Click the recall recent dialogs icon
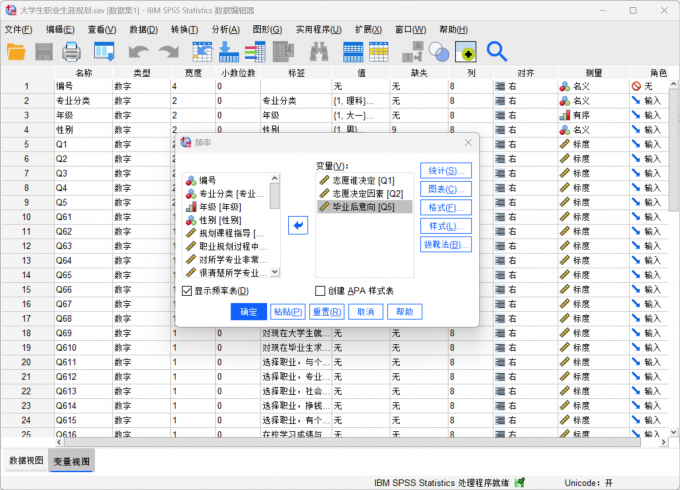 point(104,51)
